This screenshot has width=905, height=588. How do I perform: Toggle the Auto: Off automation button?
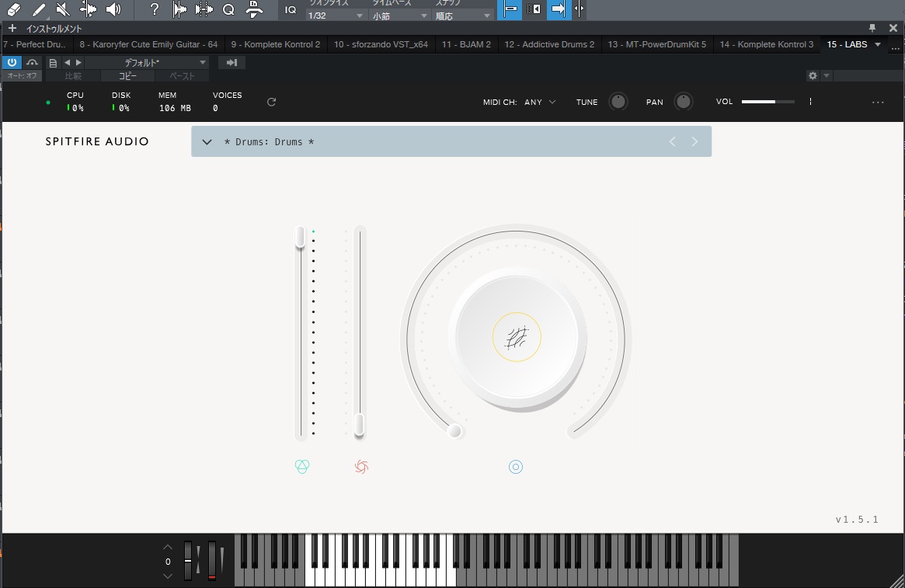(22, 76)
